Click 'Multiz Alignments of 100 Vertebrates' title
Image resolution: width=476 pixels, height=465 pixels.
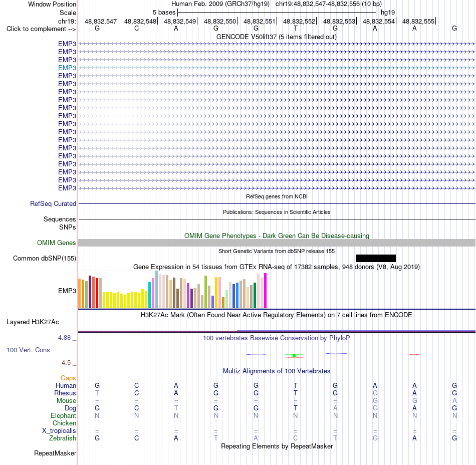[x=277, y=371]
